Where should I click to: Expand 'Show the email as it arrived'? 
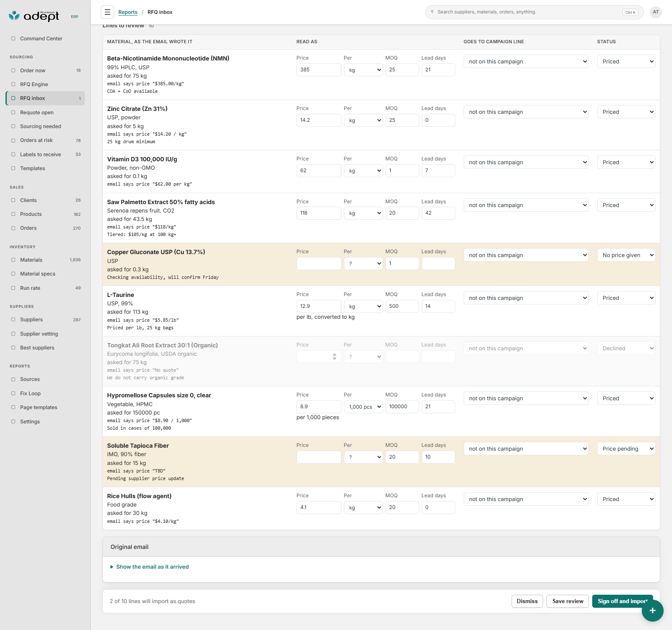click(150, 567)
